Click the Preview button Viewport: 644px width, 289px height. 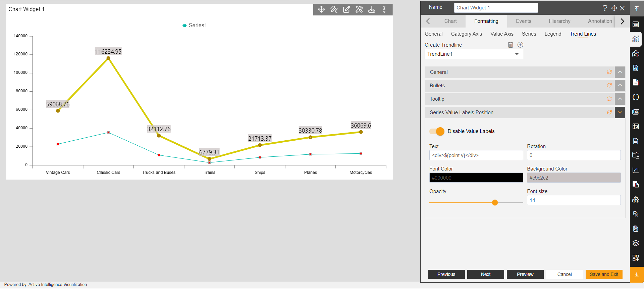[x=525, y=274]
